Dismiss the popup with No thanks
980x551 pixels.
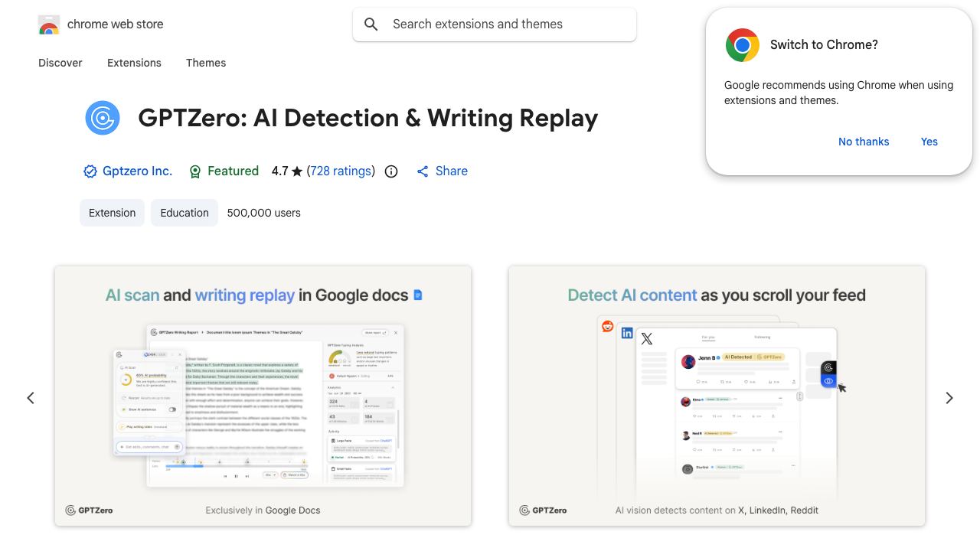(x=864, y=142)
